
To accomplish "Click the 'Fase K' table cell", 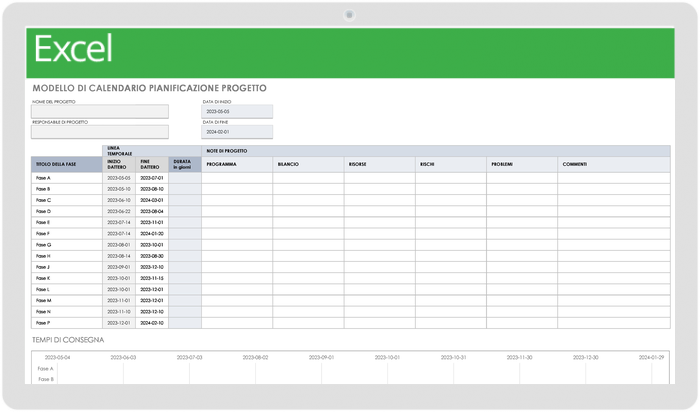I will (x=67, y=279).
